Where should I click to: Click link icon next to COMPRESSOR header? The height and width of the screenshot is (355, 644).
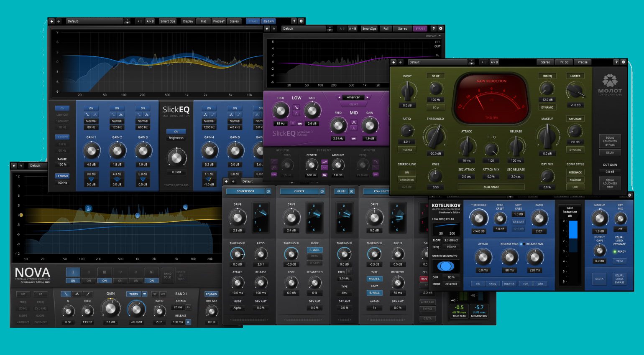click(x=268, y=191)
